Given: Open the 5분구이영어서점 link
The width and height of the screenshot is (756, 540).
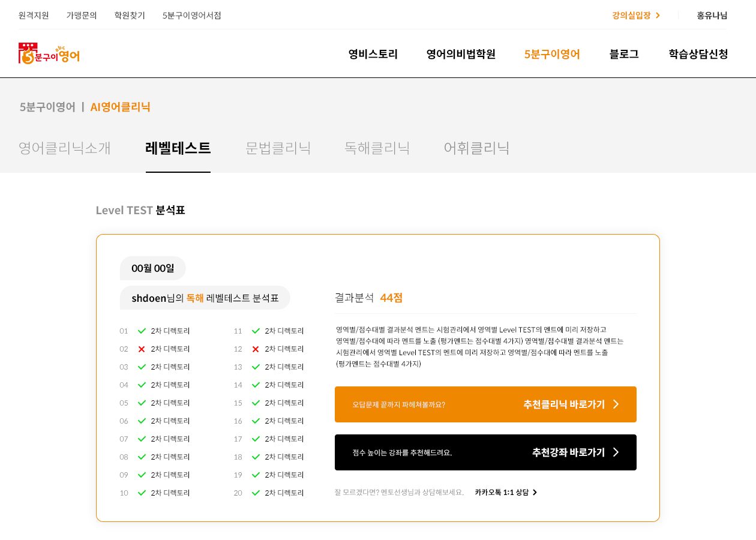Looking at the screenshot, I should coord(192,16).
